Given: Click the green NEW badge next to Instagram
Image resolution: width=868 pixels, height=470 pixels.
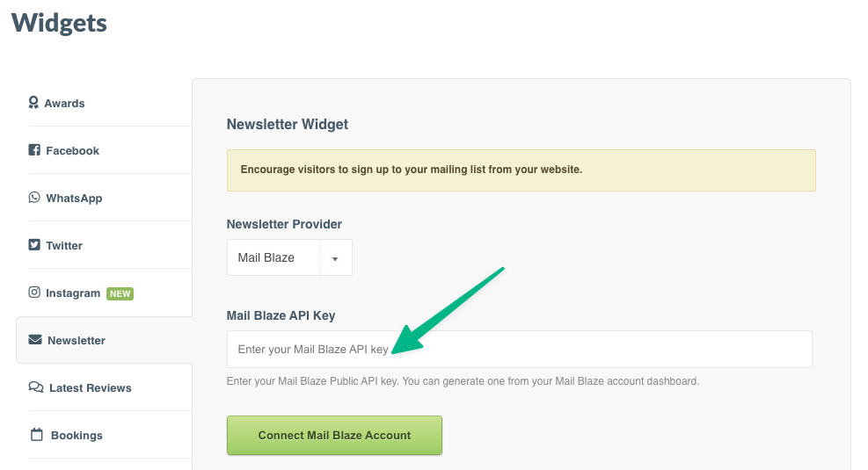Looking at the screenshot, I should (x=120, y=293).
